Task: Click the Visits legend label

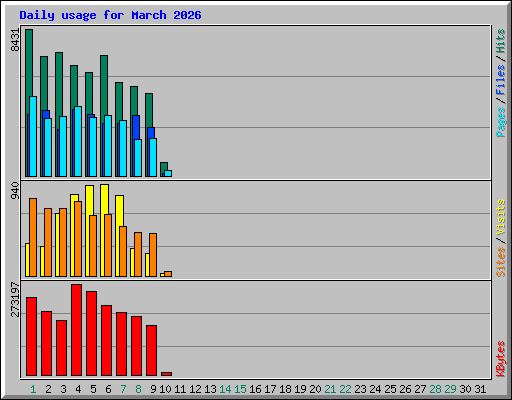Action: pyautogui.click(x=501, y=217)
